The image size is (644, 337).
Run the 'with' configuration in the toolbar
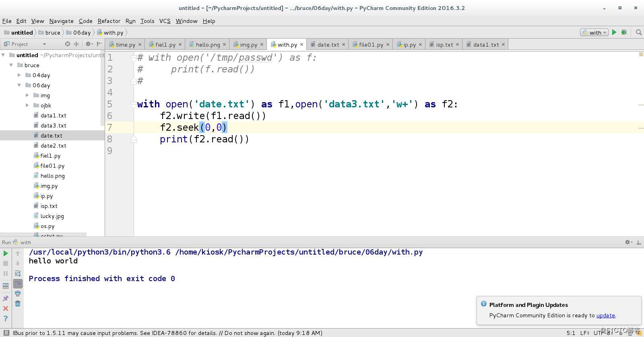[x=614, y=32]
